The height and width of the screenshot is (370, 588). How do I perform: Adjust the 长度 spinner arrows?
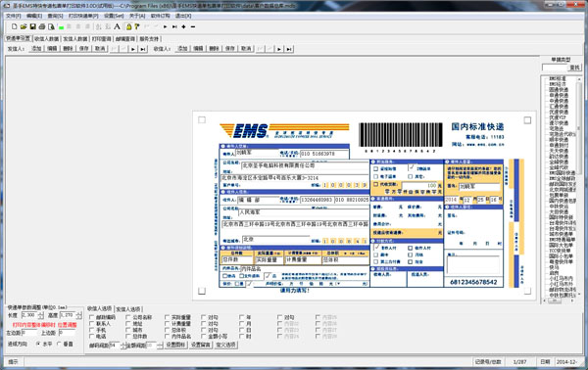click(41, 315)
